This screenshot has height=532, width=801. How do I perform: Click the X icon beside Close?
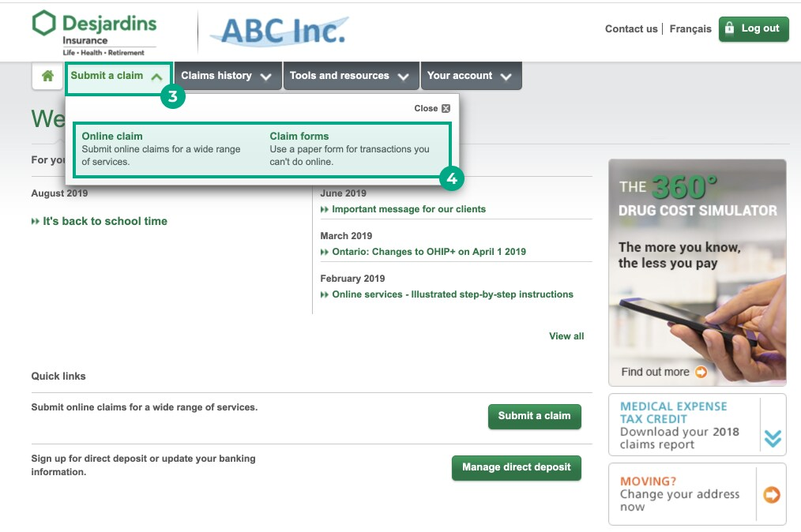pos(446,108)
